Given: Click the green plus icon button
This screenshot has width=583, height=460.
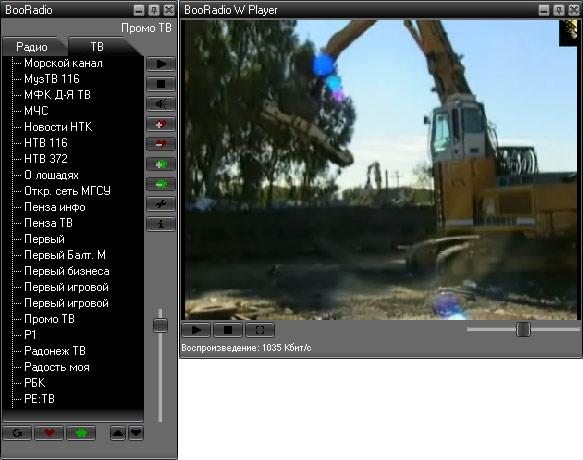Looking at the screenshot, I should click(161, 164).
